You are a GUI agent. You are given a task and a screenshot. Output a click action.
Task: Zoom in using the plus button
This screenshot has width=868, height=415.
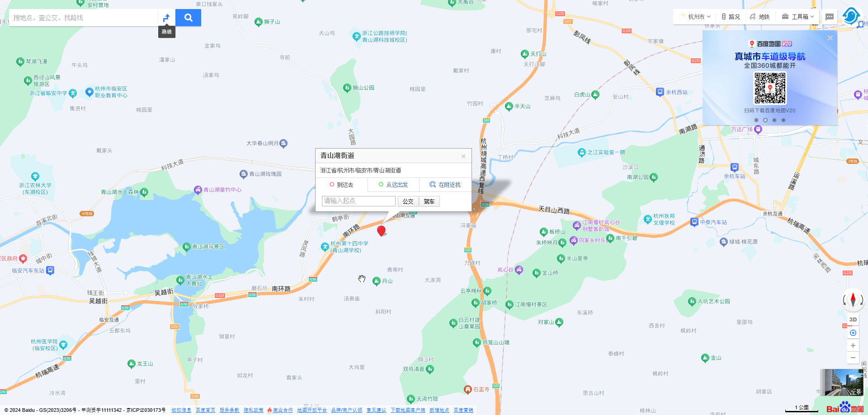pos(853,345)
